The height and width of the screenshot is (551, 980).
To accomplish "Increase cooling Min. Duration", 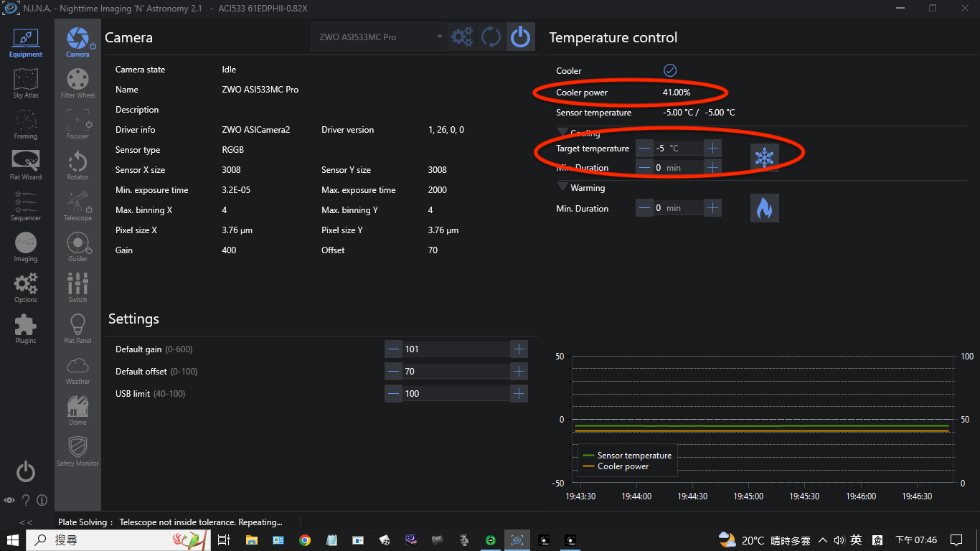I will coord(712,167).
